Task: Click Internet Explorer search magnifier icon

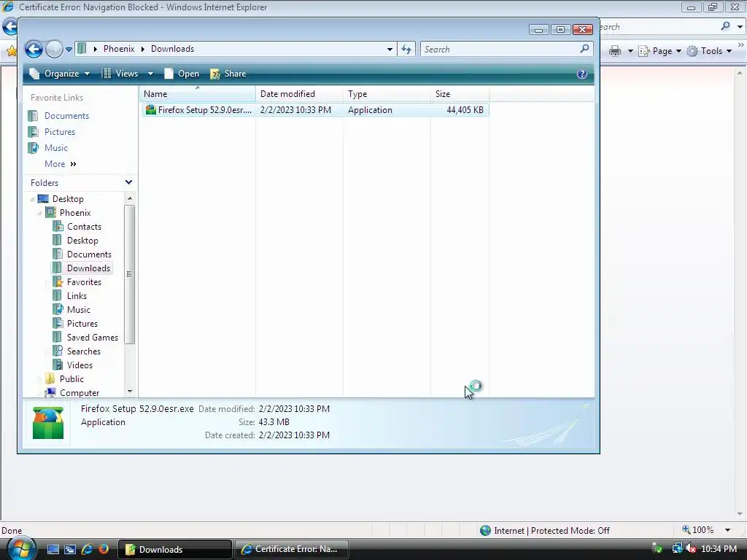Action: (725, 26)
